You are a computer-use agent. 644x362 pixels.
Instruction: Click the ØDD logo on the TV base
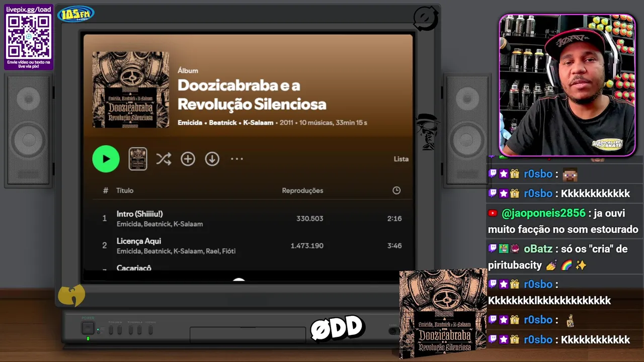[x=337, y=328]
